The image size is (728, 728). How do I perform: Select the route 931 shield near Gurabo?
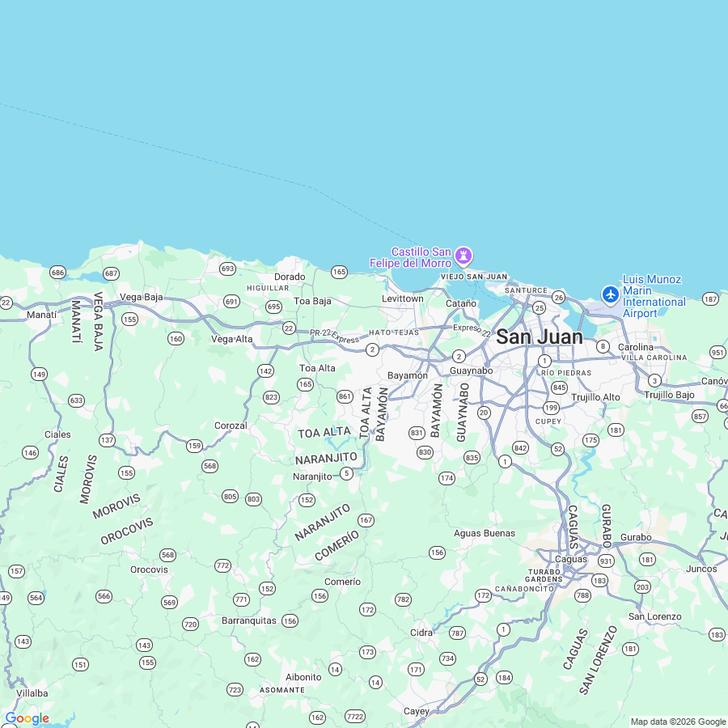pos(606,561)
